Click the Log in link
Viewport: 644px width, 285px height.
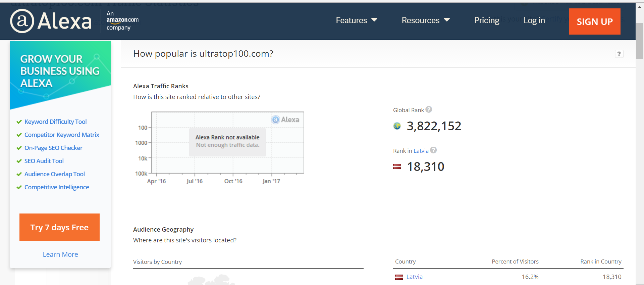pos(534,20)
